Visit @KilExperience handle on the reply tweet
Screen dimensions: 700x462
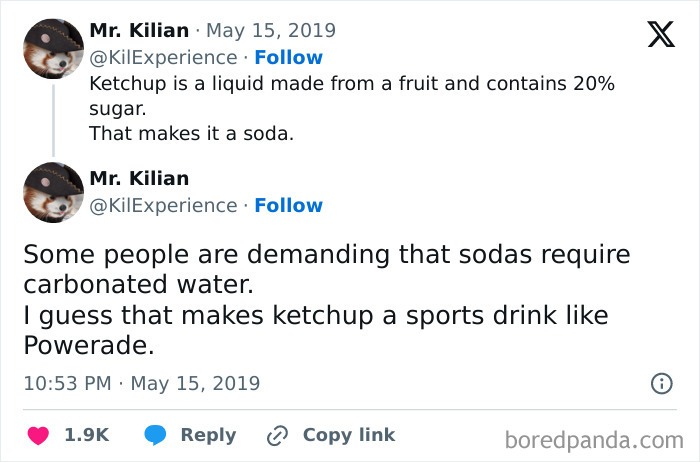163,205
